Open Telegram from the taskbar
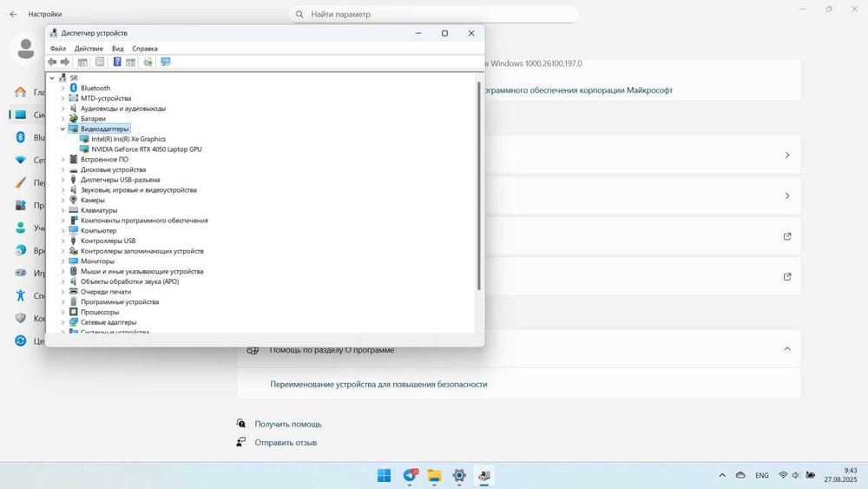Viewport: 868px width, 489px height. coord(410,476)
